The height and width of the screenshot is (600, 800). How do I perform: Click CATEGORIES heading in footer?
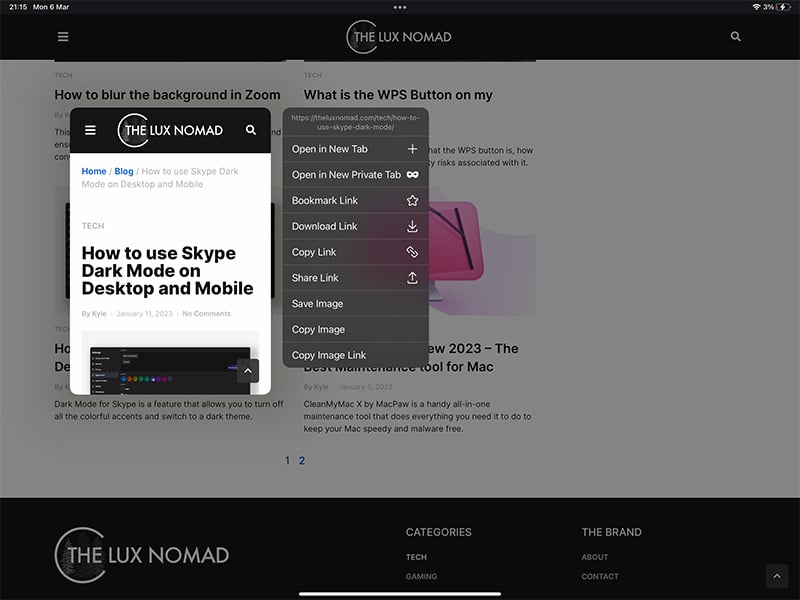coord(439,532)
